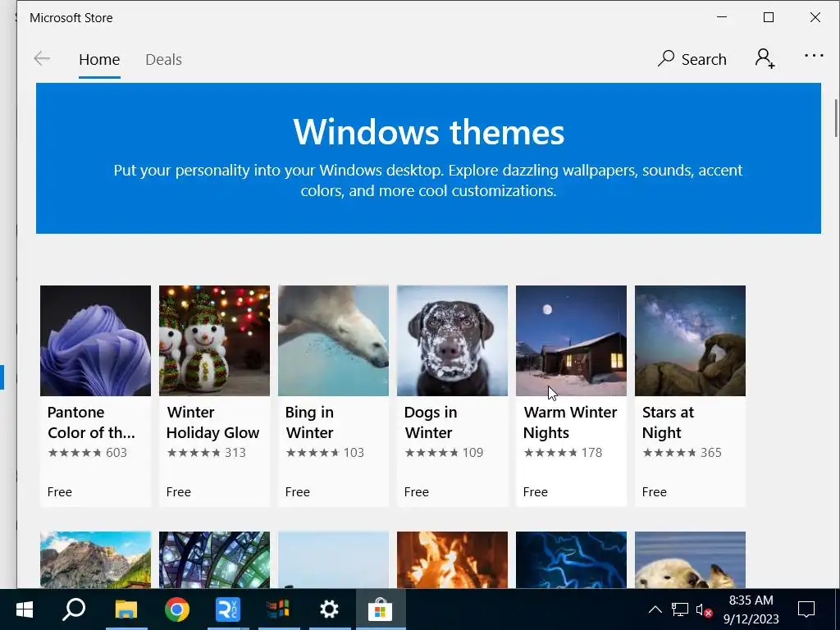840x630 pixels.
Task: Open the blue R app on taskbar
Action: pyautogui.click(x=228, y=609)
